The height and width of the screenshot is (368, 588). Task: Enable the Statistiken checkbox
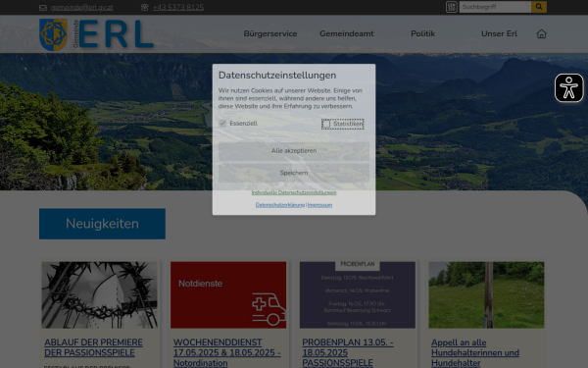[326, 124]
